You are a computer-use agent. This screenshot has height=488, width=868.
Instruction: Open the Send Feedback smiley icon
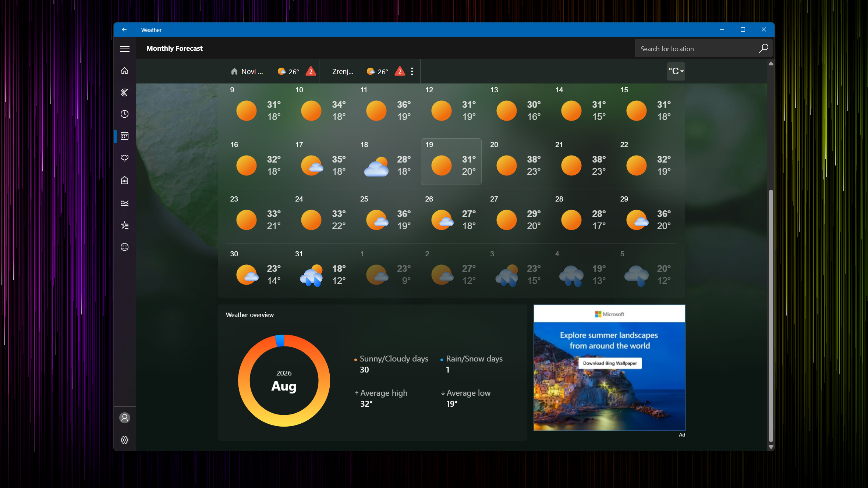pos(125,247)
